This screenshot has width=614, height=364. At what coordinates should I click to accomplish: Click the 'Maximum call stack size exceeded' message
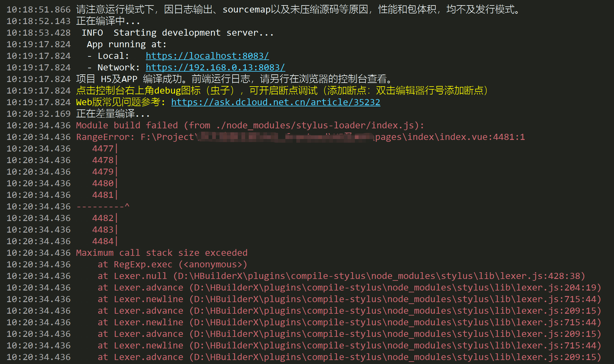(162, 253)
